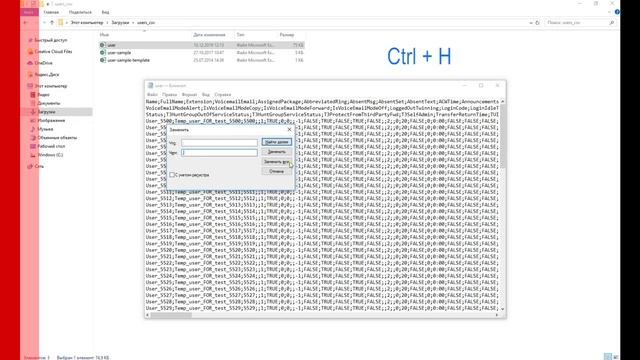Open the address bar history dropdown
This screenshot has height=360, width=640.
coord(531,23)
